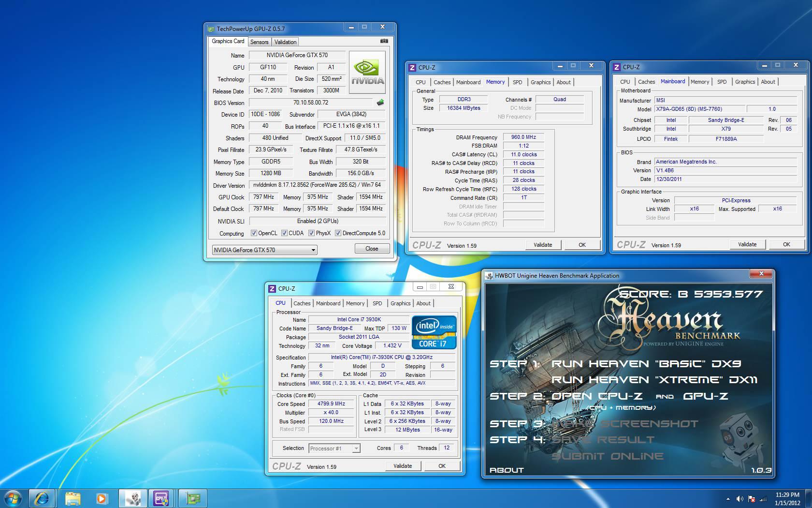
Task: Click the volume speaker tray icon
Action: (x=739, y=499)
